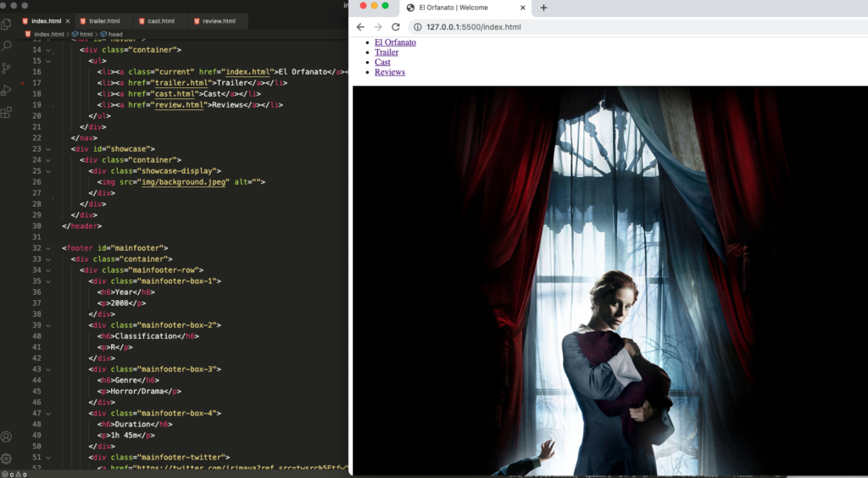Screen dimensions: 868x478
Task: Switch to the trailer.html editor tab
Action: tap(103, 21)
